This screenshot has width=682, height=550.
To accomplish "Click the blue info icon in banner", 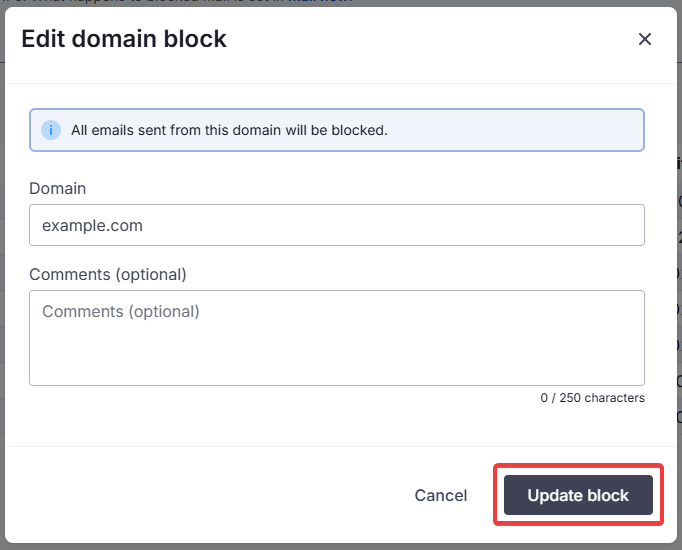I will pyautogui.click(x=51, y=130).
